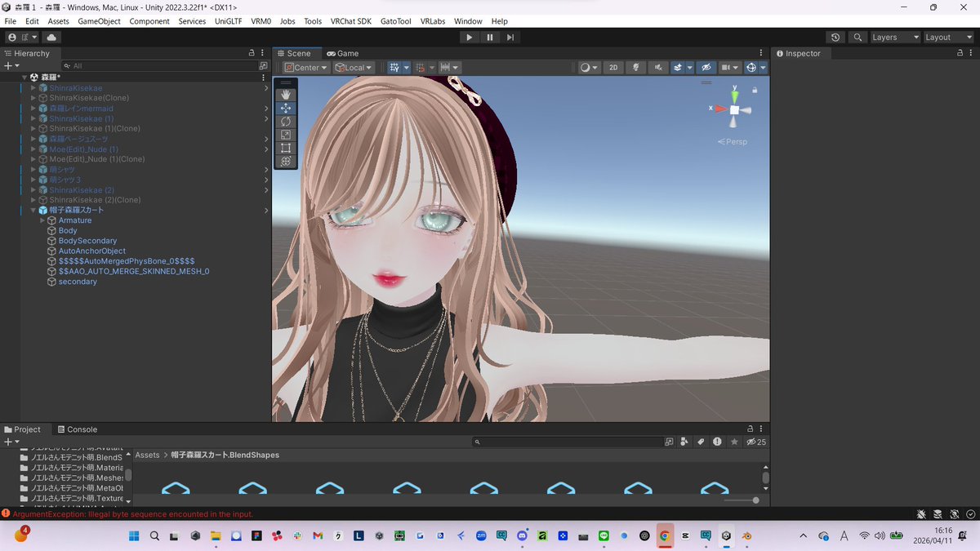Select the Rect tool in Scene
Viewport: 980px width, 551px height.
click(x=286, y=148)
